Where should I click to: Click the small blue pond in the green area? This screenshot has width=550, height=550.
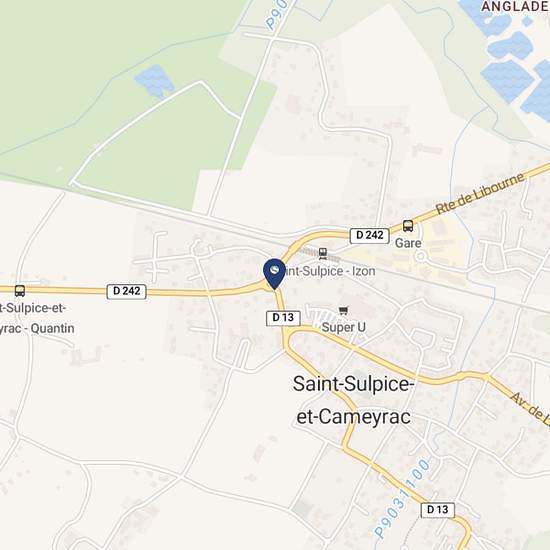click(154, 81)
